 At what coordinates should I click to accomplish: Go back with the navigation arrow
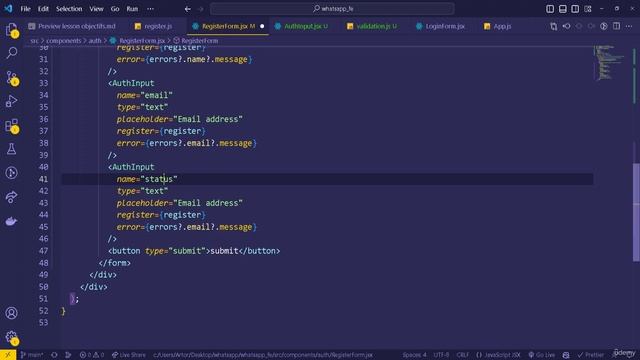pyautogui.click(x=187, y=9)
